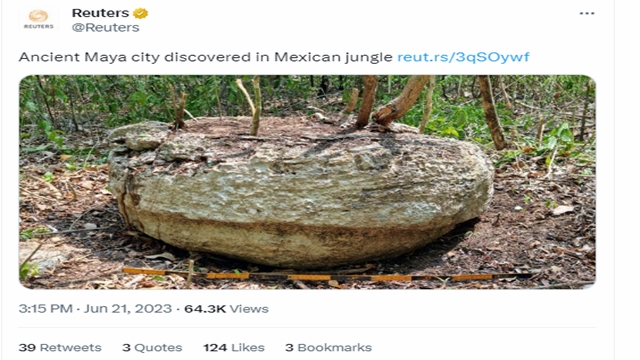The image size is (640, 360).
Task: Open the three-dot more options menu
Action: (x=587, y=13)
